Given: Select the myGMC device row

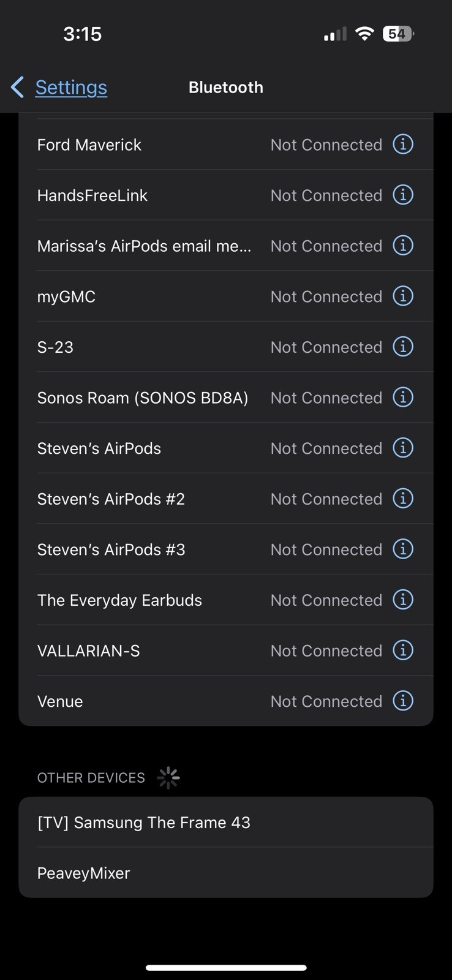Looking at the screenshot, I should pyautogui.click(x=226, y=296).
